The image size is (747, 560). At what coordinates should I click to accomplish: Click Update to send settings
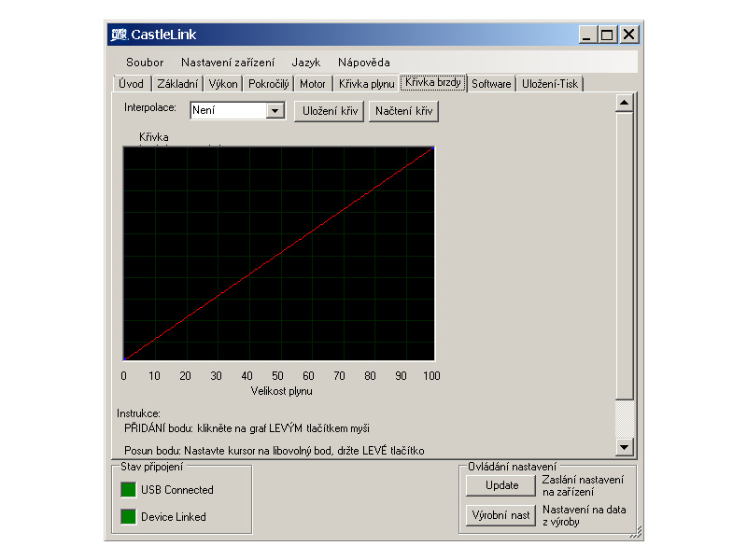tap(501, 485)
